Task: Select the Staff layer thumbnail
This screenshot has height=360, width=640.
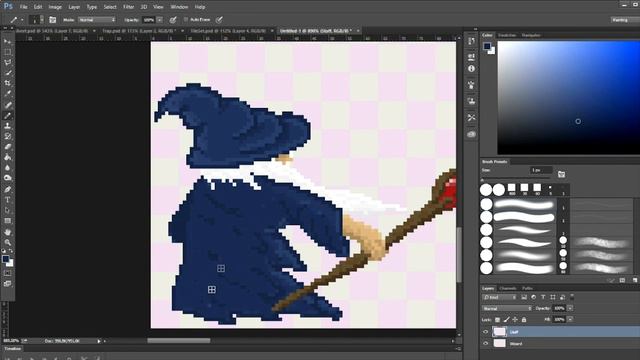Action: (x=499, y=332)
